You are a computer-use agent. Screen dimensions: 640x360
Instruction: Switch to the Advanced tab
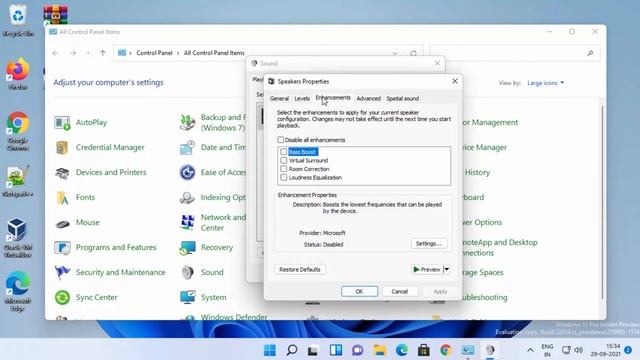point(369,99)
